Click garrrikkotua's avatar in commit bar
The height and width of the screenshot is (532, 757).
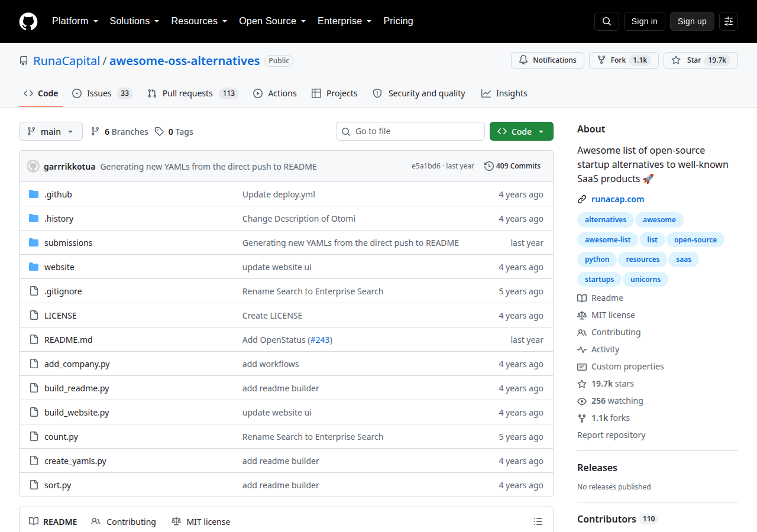(33, 166)
